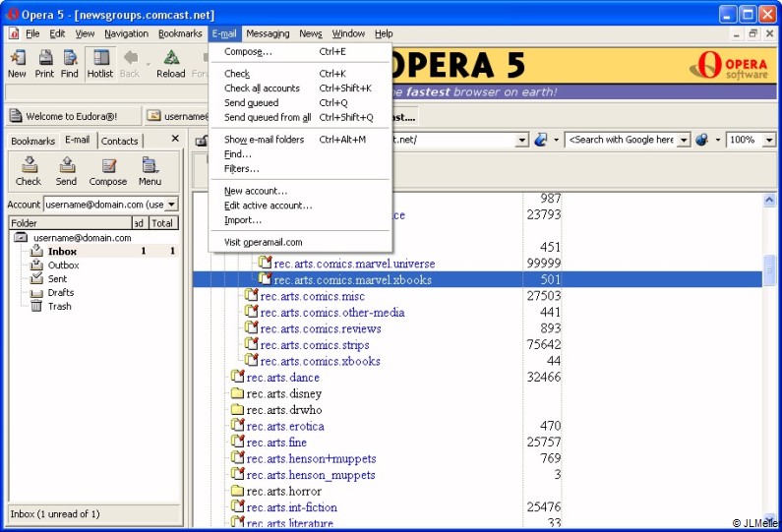Open the rec.arts.comics.strips newsgroup link
This screenshot has height=532, width=782.
[315, 345]
